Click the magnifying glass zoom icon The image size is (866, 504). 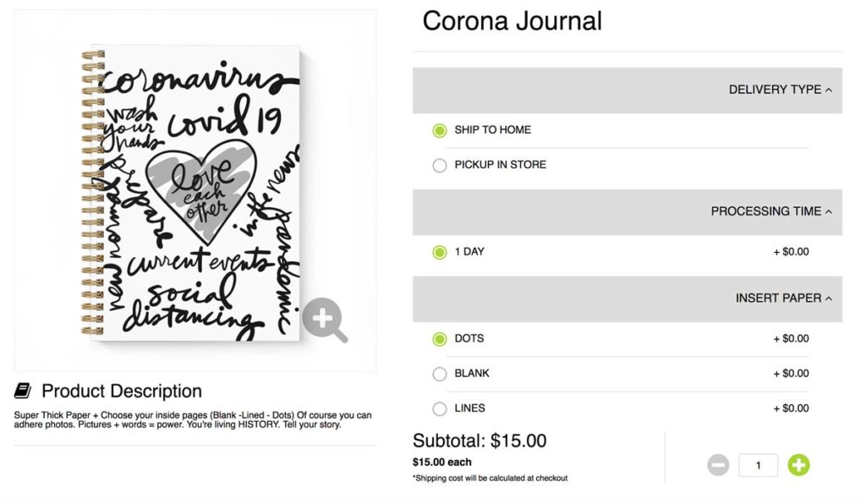324,319
